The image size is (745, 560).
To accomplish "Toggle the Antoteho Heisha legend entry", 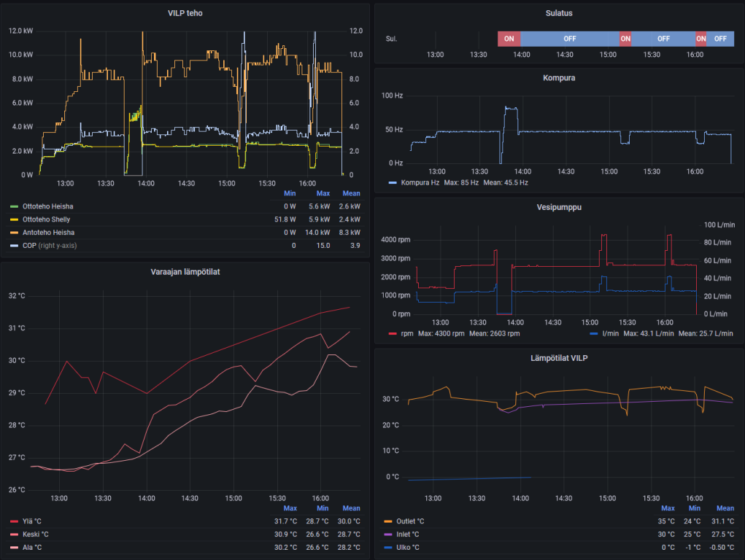I will (x=48, y=233).
